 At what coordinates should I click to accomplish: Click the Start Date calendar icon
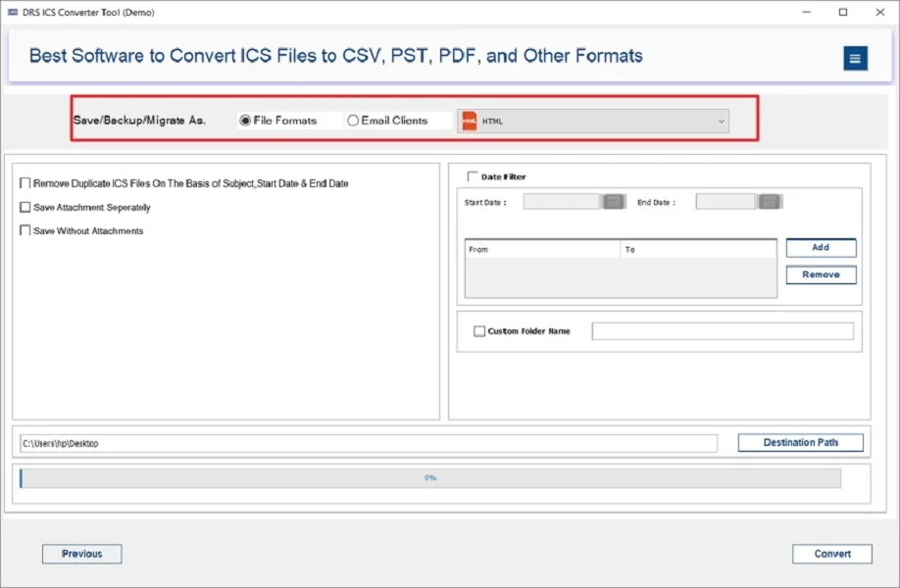613,202
